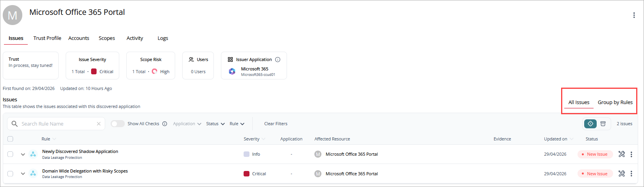Clear the Search Rule Name field with the X
The height and width of the screenshot is (187, 644).
click(99, 124)
